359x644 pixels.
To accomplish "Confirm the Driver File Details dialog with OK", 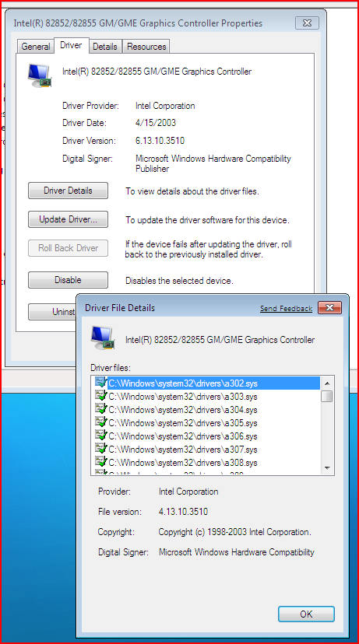I will (x=306, y=614).
